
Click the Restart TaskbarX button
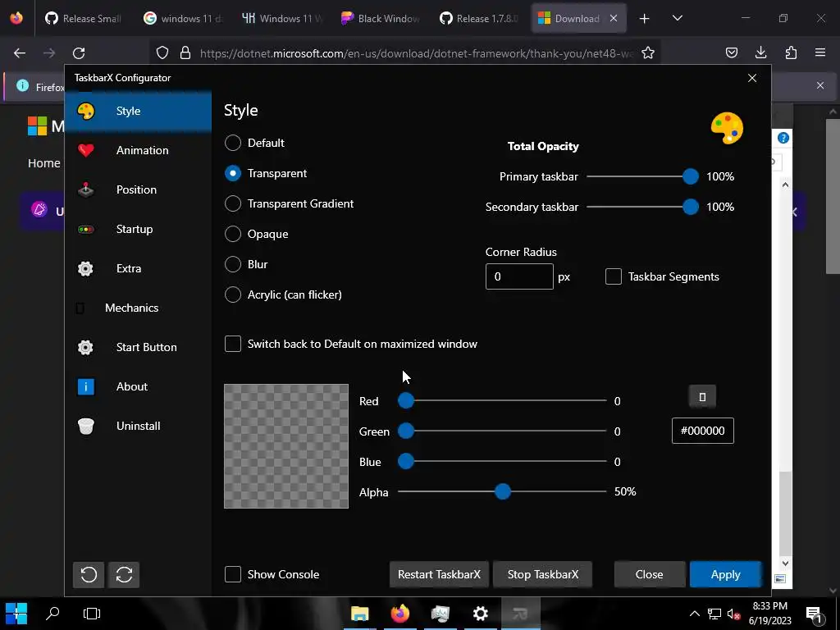[x=439, y=574]
